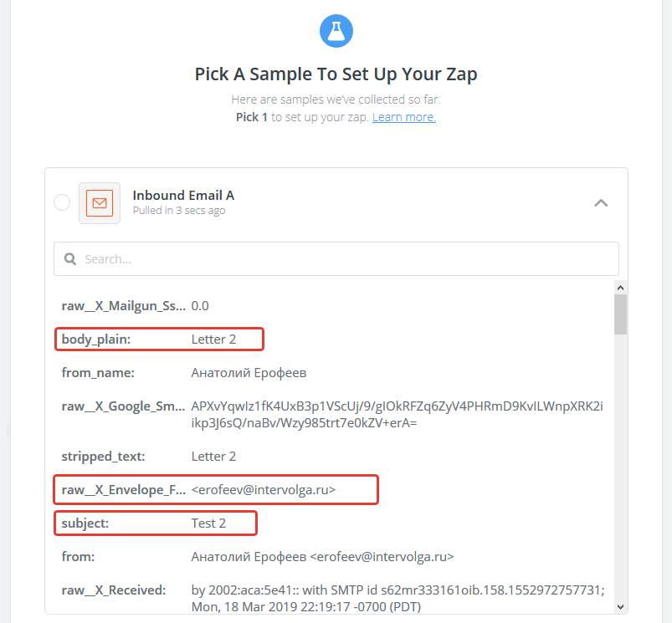Select the Inbound Email A radio button
This screenshot has width=672, height=623.
click(x=62, y=202)
